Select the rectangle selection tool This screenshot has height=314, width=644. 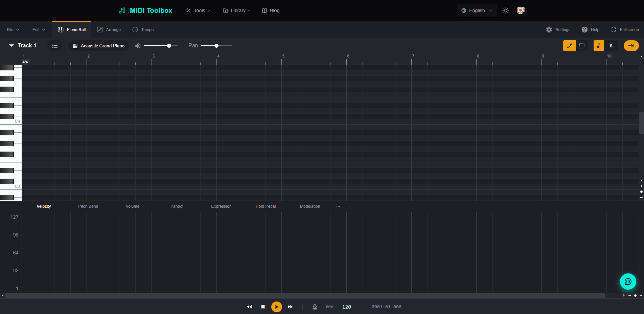[582, 46]
